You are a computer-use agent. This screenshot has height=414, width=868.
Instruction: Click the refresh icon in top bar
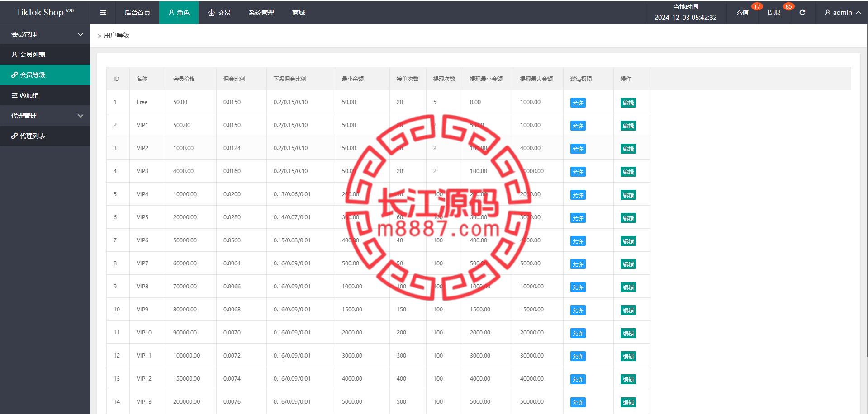[802, 13]
